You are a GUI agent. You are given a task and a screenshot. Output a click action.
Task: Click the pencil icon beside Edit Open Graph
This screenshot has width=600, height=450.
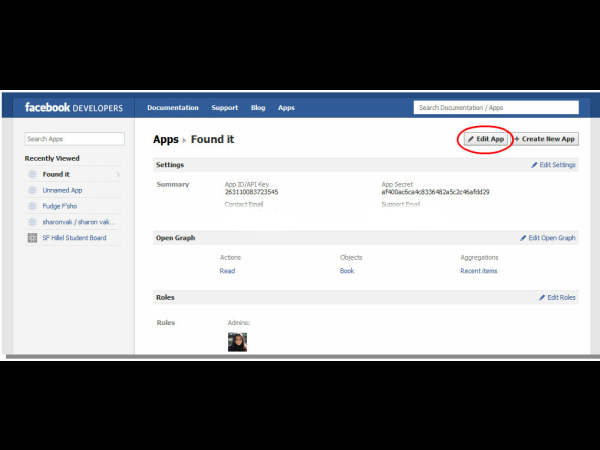(x=523, y=238)
